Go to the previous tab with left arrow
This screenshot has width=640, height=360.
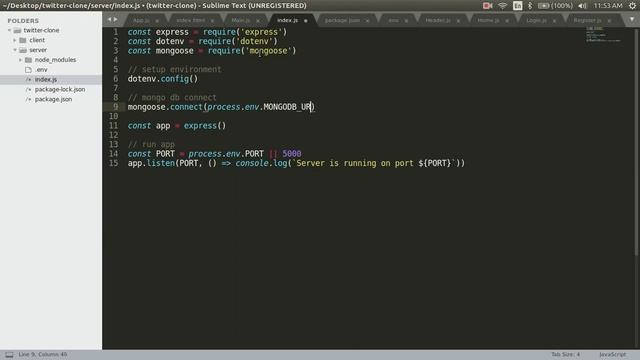pyautogui.click(x=109, y=19)
